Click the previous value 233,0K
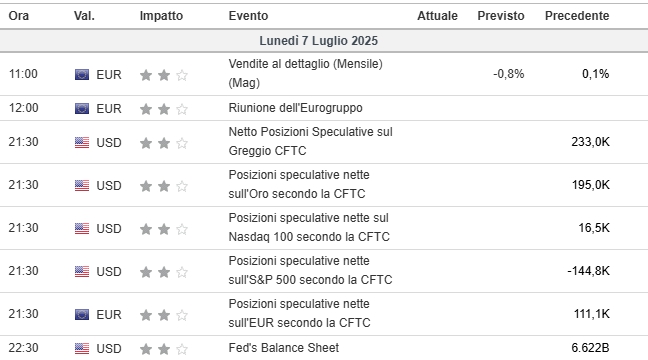 coord(590,142)
